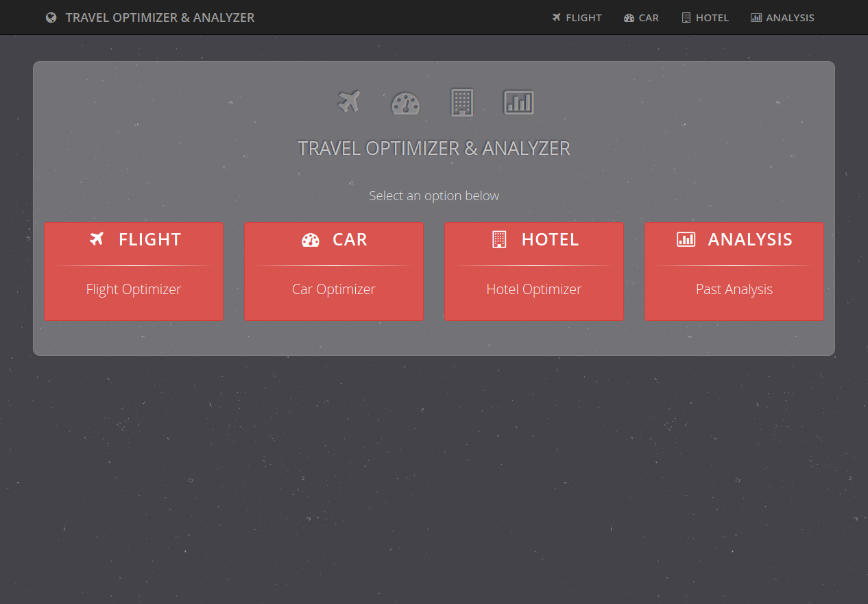The height and width of the screenshot is (604, 868).
Task: Open the HOTEL menu item in navbar
Action: click(x=705, y=18)
